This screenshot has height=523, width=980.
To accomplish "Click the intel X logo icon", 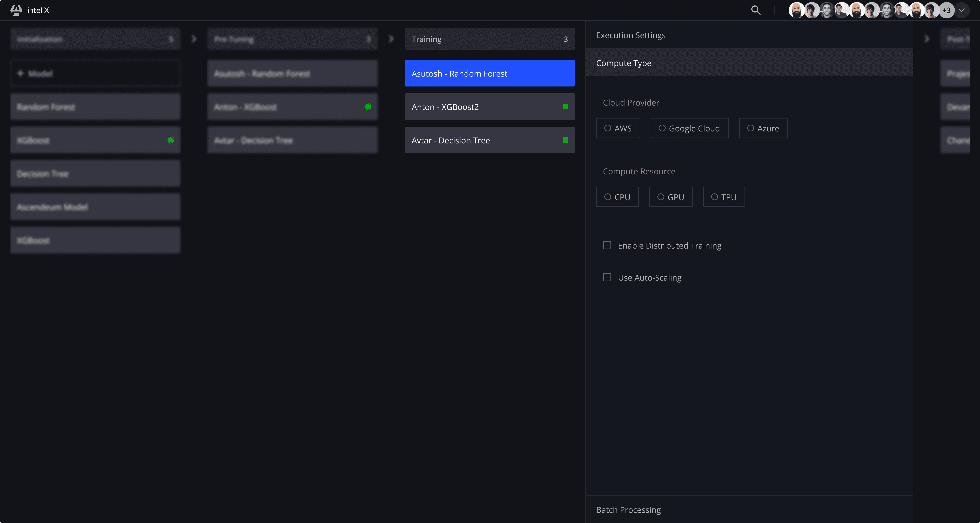I will click(x=16, y=10).
